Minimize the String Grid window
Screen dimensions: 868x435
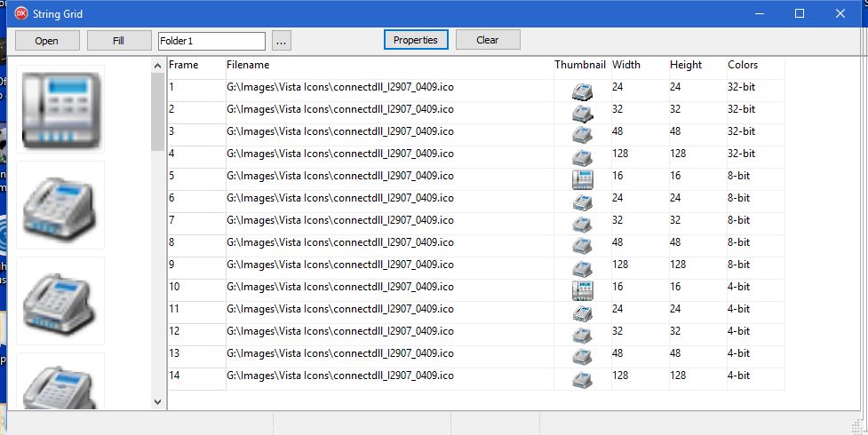click(760, 13)
